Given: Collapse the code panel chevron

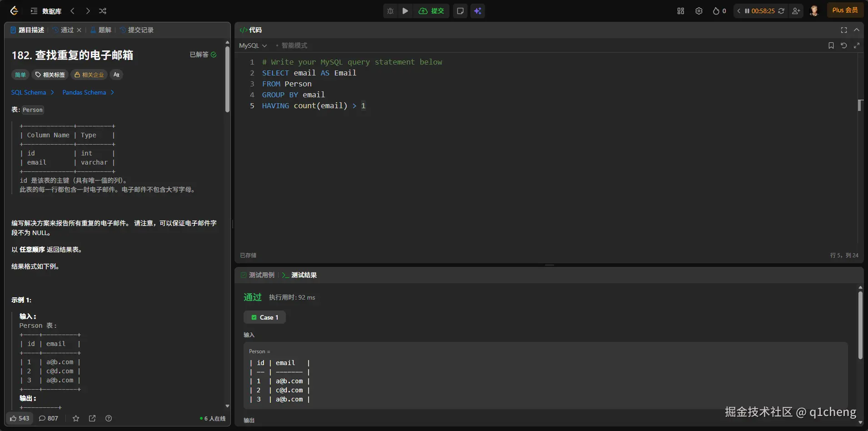Looking at the screenshot, I should (x=856, y=30).
